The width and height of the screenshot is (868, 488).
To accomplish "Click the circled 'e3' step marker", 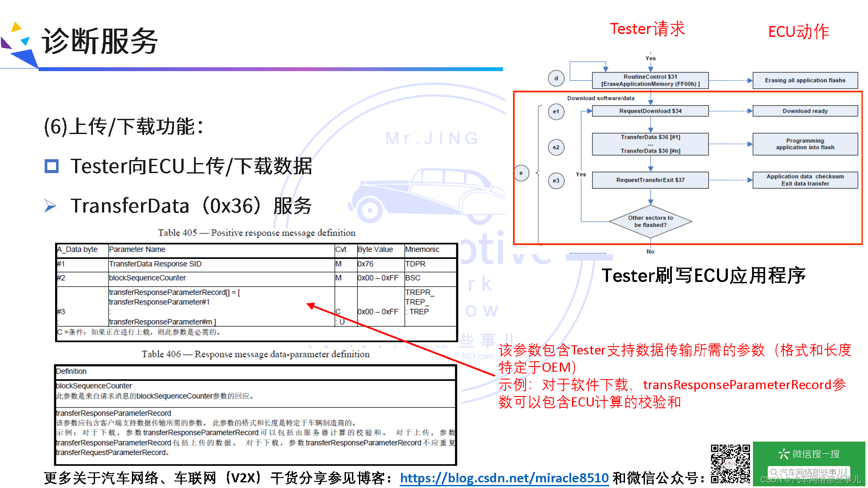I will (556, 180).
